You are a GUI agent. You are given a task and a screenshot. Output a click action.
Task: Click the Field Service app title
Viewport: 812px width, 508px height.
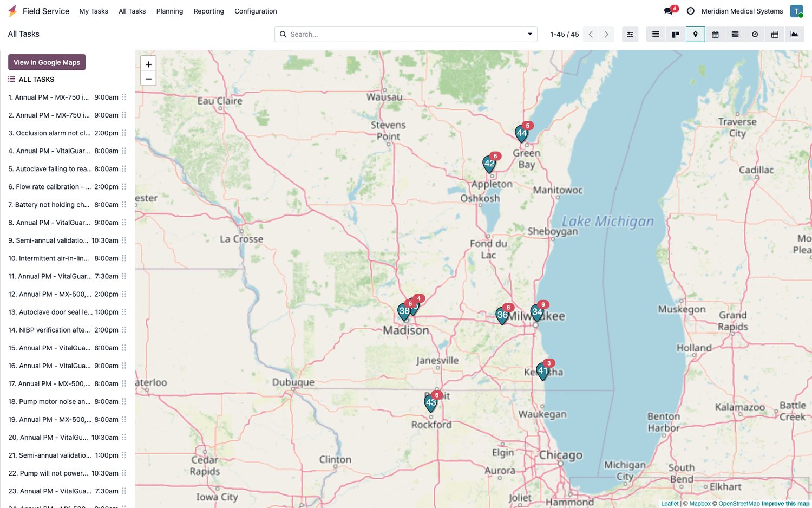point(46,11)
